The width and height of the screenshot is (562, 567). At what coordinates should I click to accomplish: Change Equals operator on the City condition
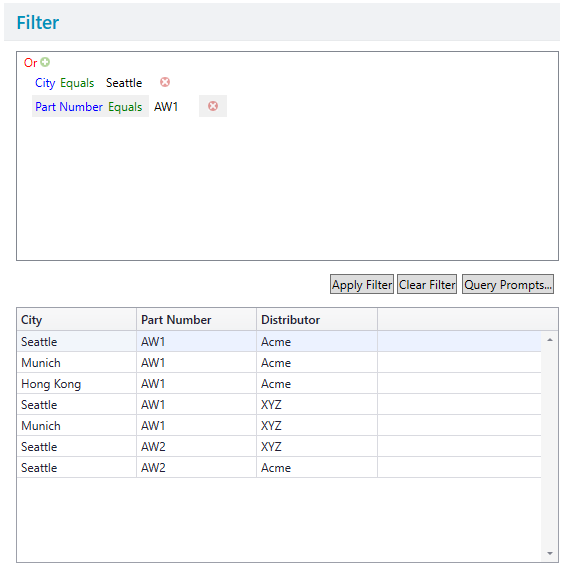point(77,83)
